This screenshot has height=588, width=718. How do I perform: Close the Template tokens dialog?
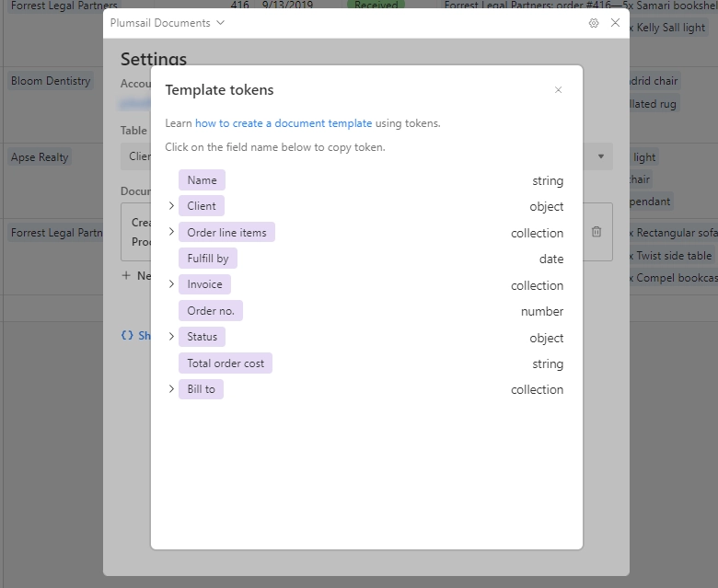click(558, 89)
